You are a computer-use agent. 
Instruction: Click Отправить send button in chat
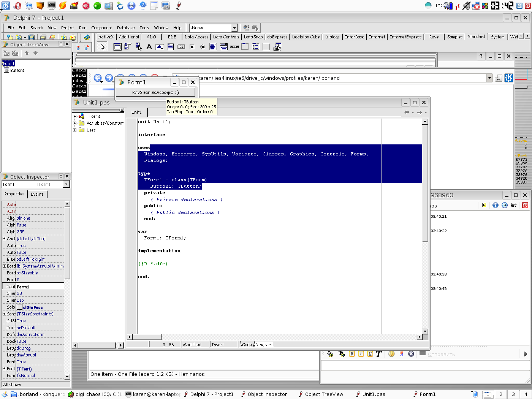[x=437, y=354]
